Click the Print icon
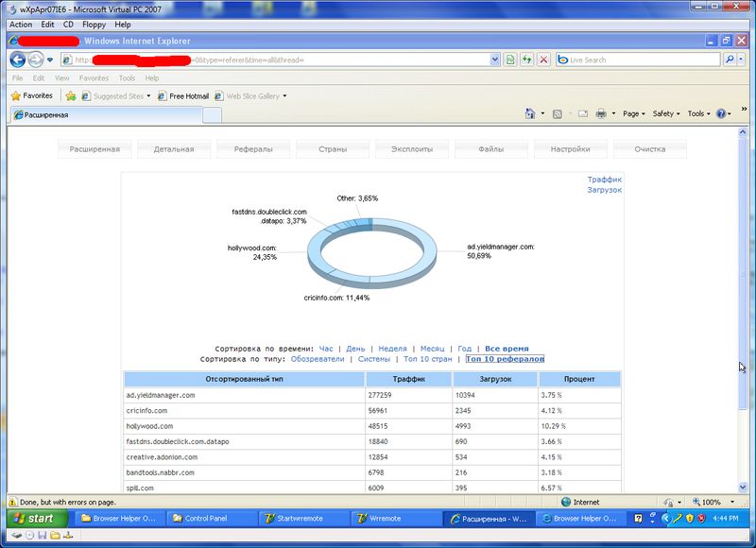Viewport: 756px width, 548px height. (x=601, y=113)
